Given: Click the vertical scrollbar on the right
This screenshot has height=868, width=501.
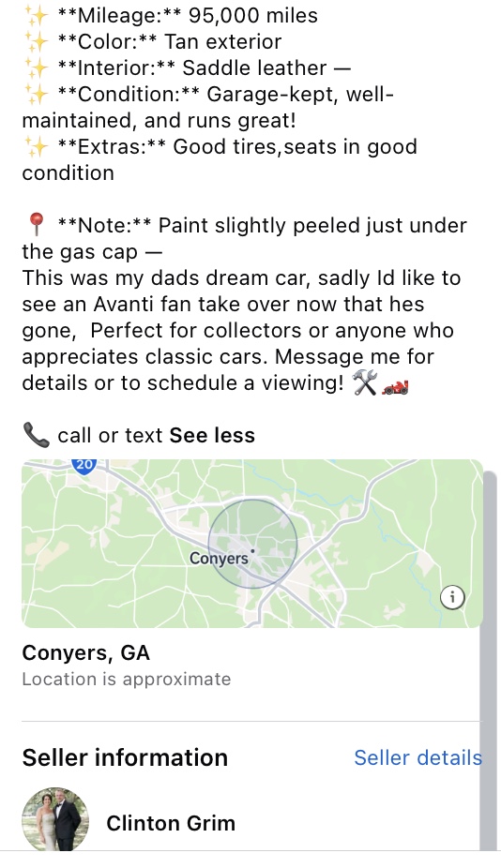Looking at the screenshot, I should (x=489, y=661).
